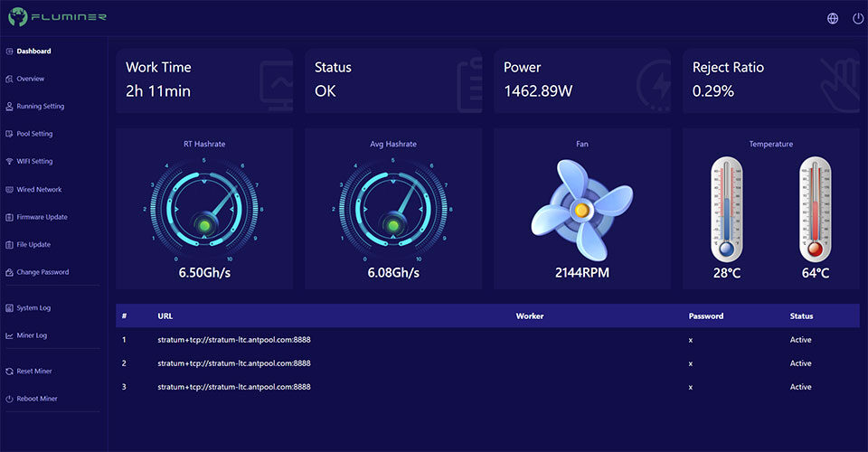Click the 64°C red thermometer
The height and width of the screenshot is (452, 868).
point(816,210)
